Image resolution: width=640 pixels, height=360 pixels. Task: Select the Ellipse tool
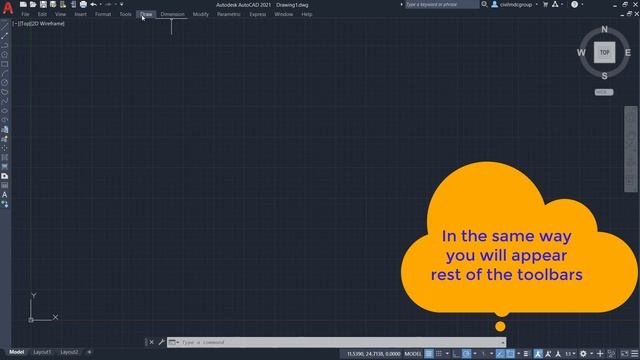click(x=4, y=111)
